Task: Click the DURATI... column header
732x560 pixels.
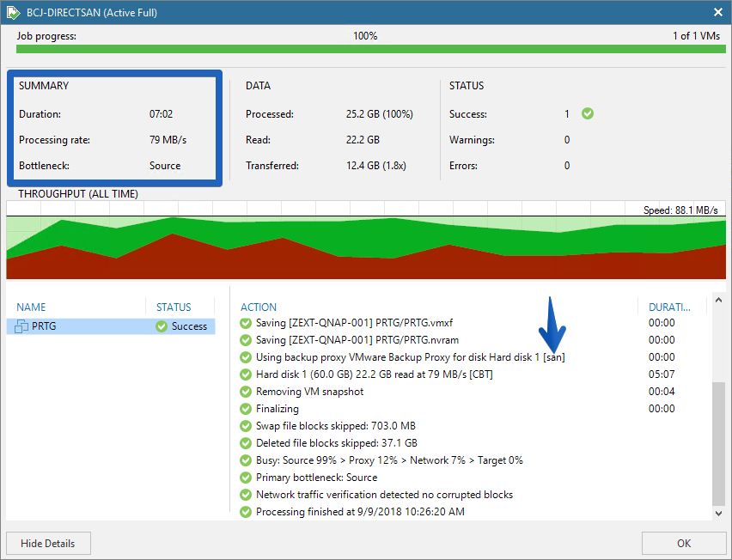Action: (x=669, y=307)
